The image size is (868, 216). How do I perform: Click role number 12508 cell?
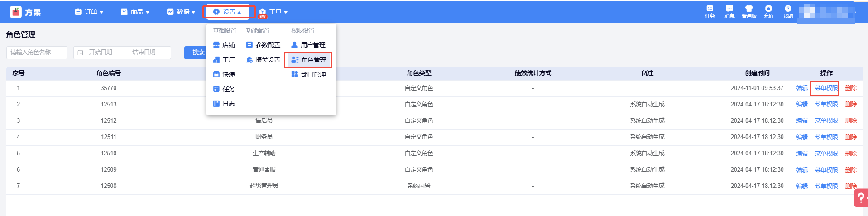(109, 186)
